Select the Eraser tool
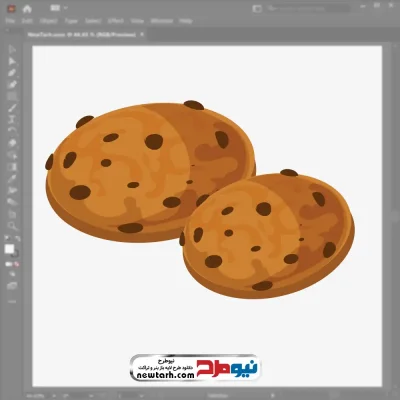400x400 pixels. click(x=12, y=143)
